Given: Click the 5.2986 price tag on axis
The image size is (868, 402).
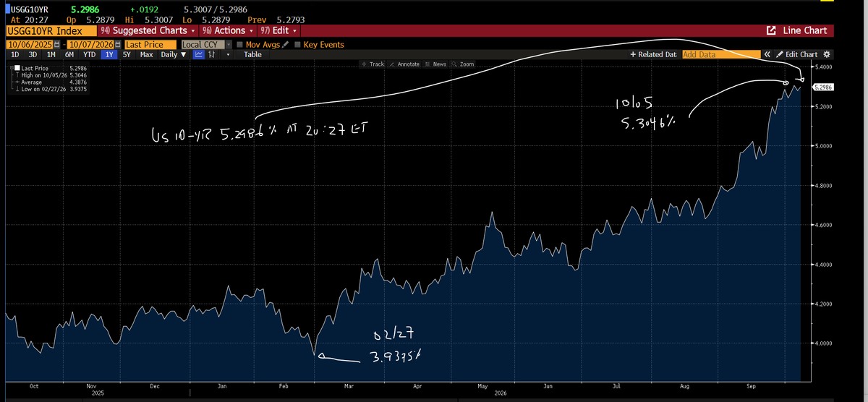Looking at the screenshot, I should pos(824,87).
